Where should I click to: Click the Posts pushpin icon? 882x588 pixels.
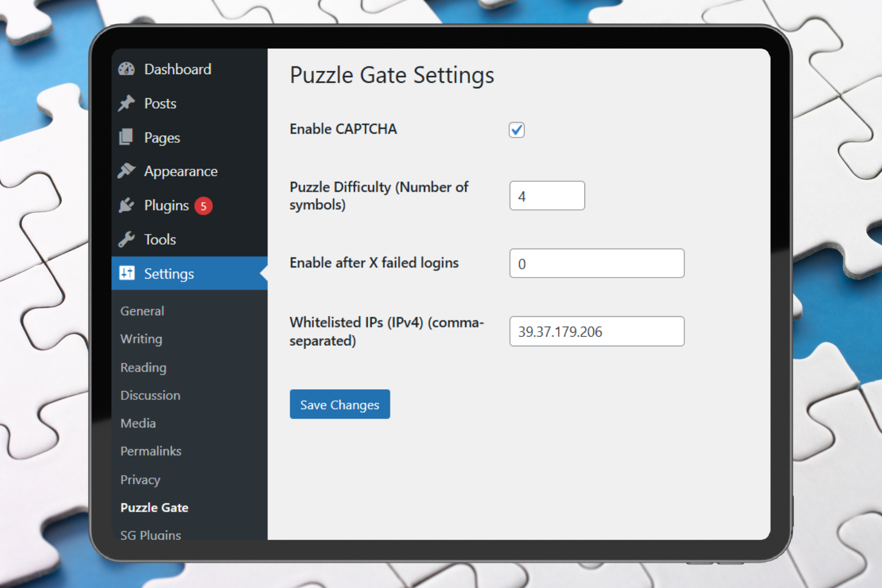[x=126, y=103]
